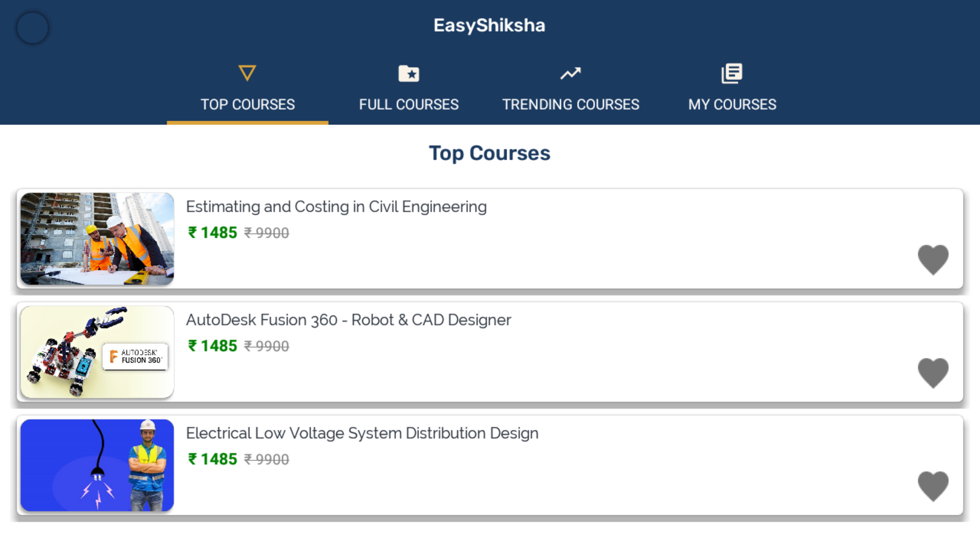
Task: Favorite the Electrical Low Voltage course
Action: tap(934, 486)
